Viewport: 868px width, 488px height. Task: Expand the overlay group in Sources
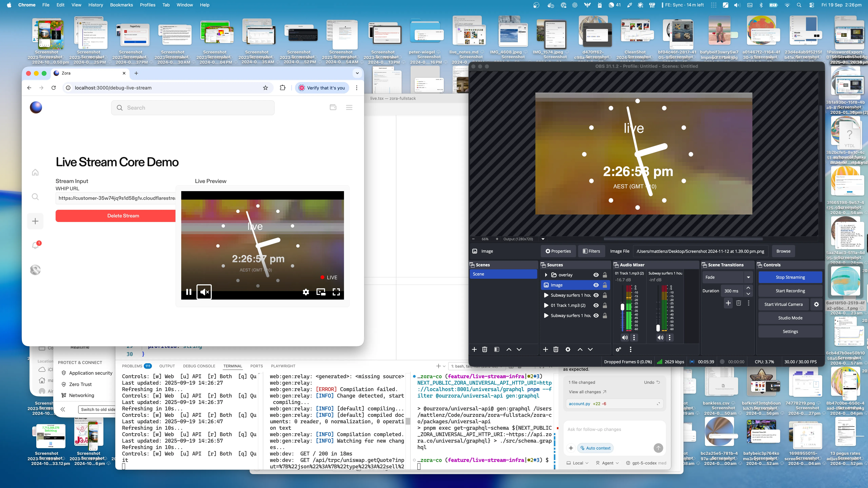coord(546,275)
